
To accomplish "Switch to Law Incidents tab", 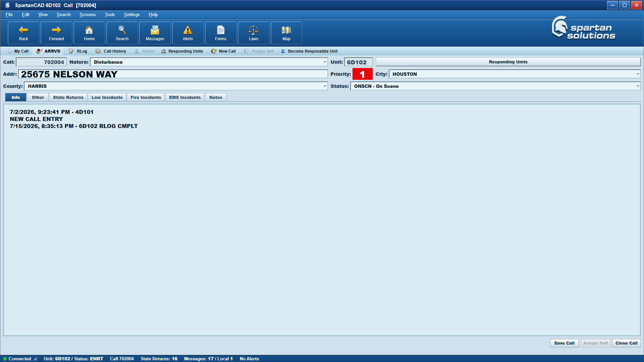I will coord(107,98).
